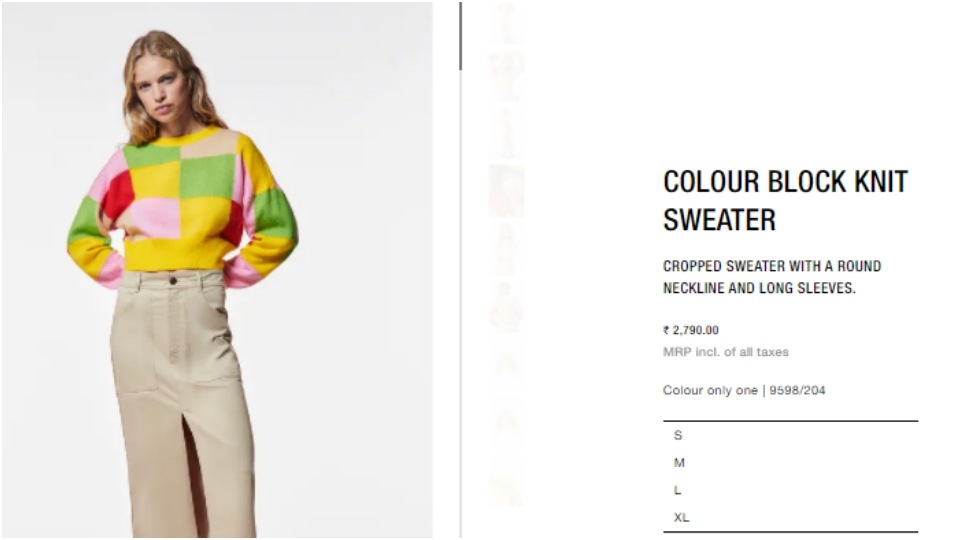This screenshot has height=540, width=960.
Task: Click the cropped sweater description text
Action: (x=772, y=277)
